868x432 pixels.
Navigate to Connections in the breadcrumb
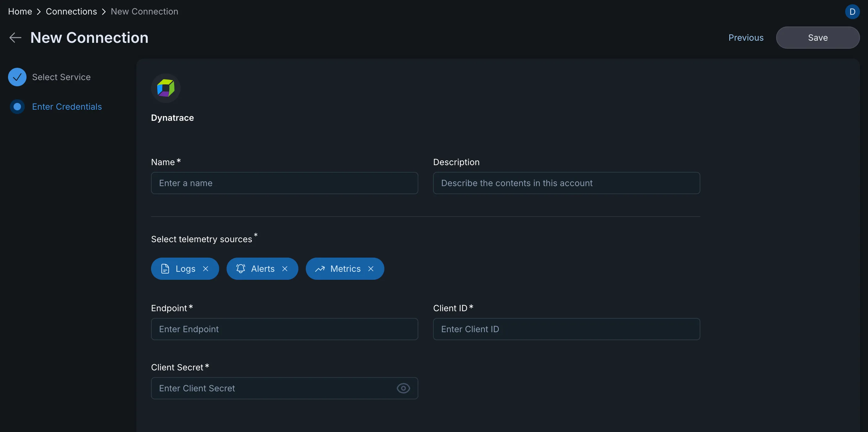pos(71,11)
